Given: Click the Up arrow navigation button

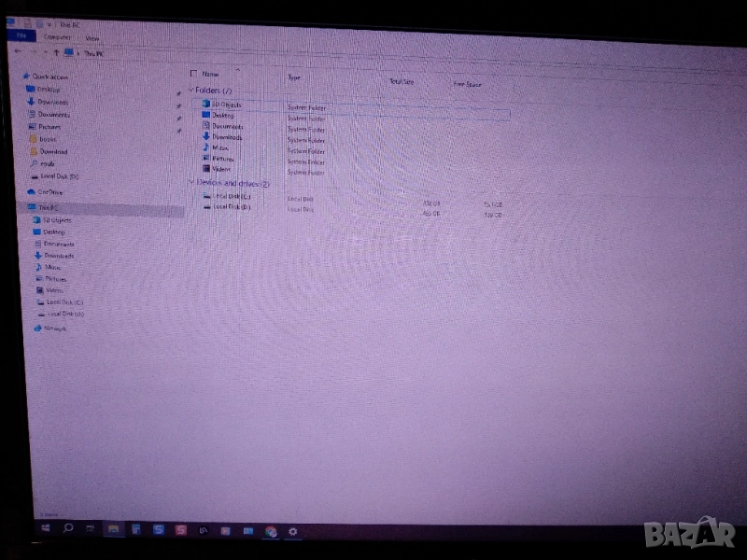Looking at the screenshot, I should [x=57, y=53].
